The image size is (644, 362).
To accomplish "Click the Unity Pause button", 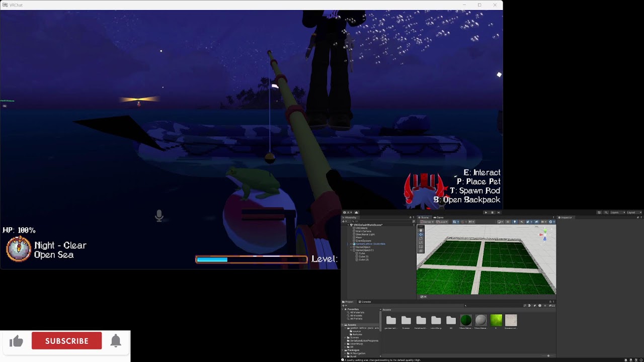I will point(492,212).
